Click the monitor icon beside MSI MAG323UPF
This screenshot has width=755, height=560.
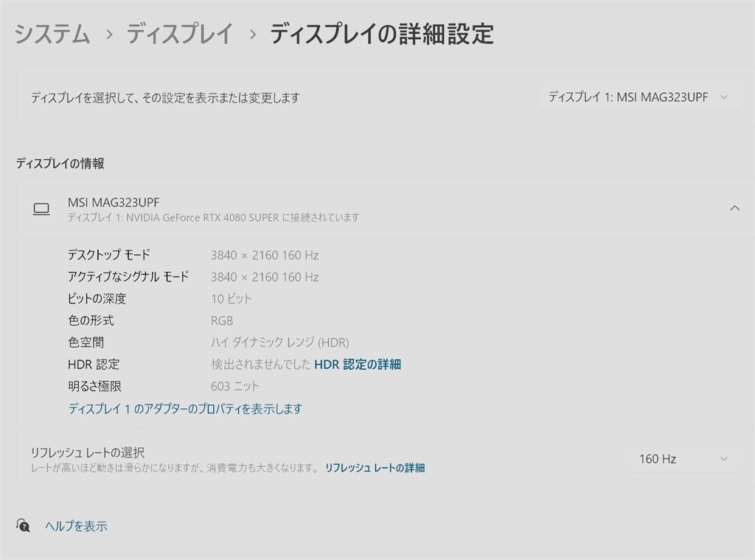[x=41, y=209]
